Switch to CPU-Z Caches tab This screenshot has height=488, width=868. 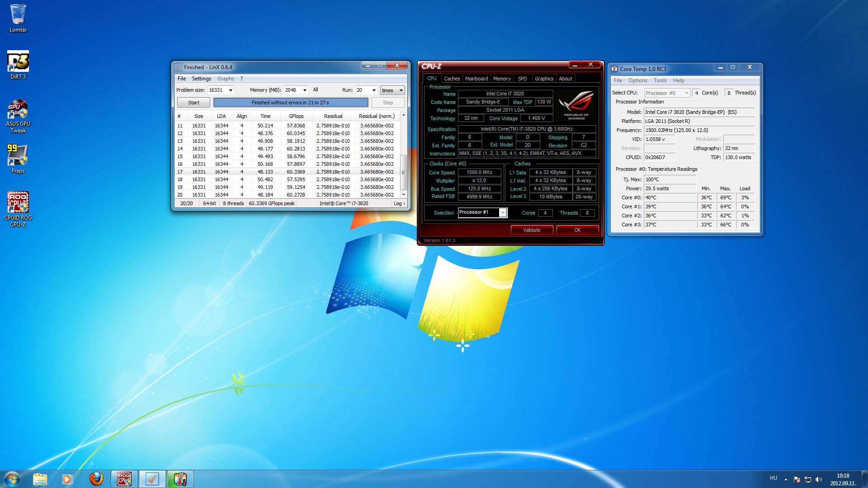click(x=452, y=79)
